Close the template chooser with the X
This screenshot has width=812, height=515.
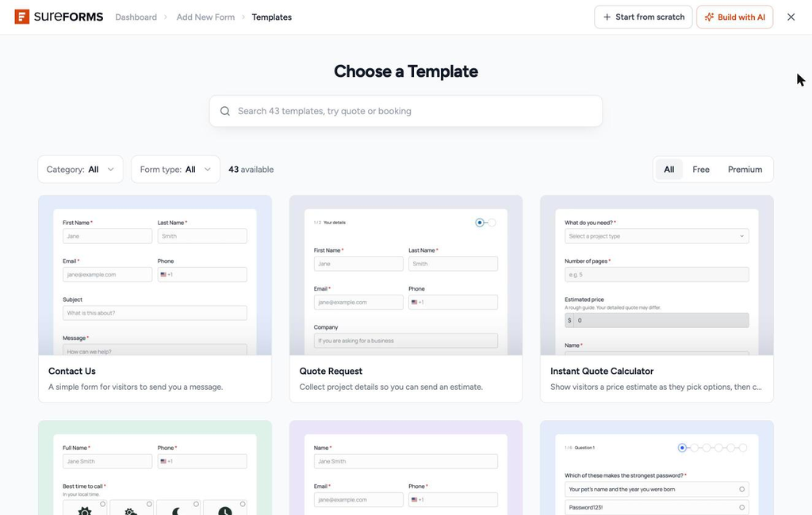(x=791, y=17)
